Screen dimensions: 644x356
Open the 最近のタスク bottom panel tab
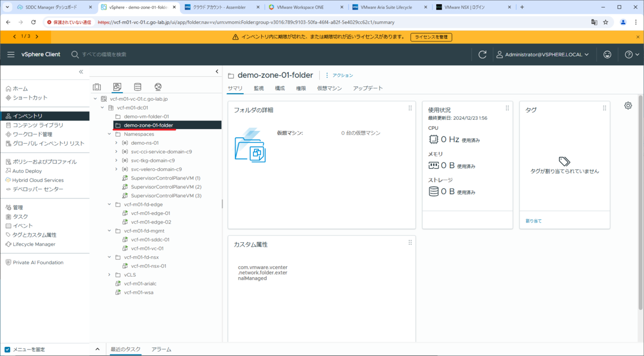[126, 350]
